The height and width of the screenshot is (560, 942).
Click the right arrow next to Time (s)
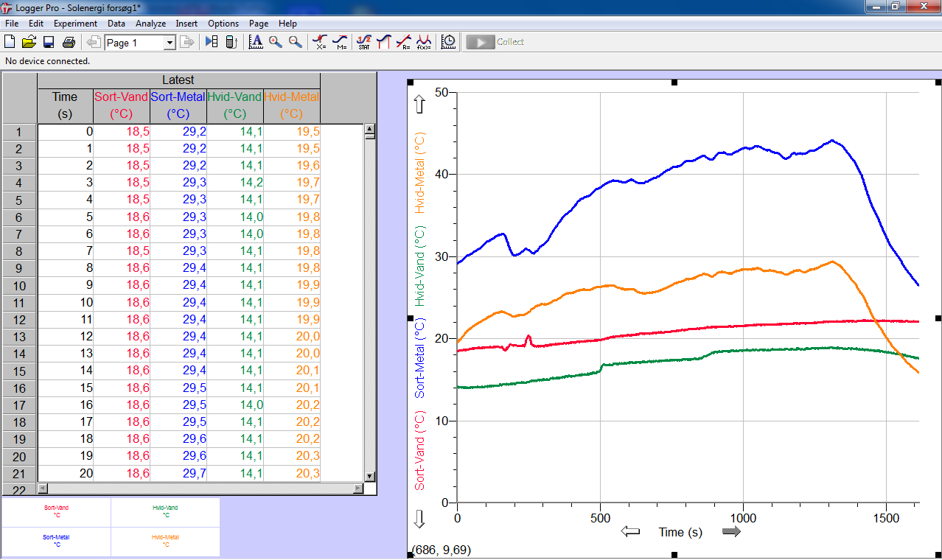click(x=731, y=531)
